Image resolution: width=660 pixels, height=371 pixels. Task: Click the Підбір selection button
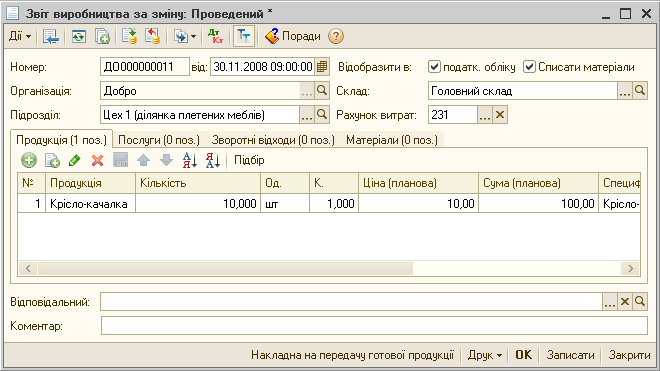tap(249, 160)
